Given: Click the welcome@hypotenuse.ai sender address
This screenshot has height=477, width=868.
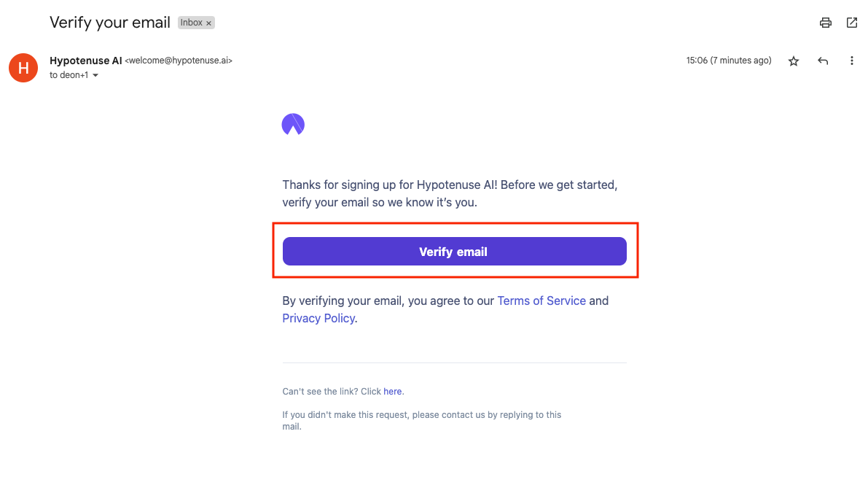Looking at the screenshot, I should (179, 61).
